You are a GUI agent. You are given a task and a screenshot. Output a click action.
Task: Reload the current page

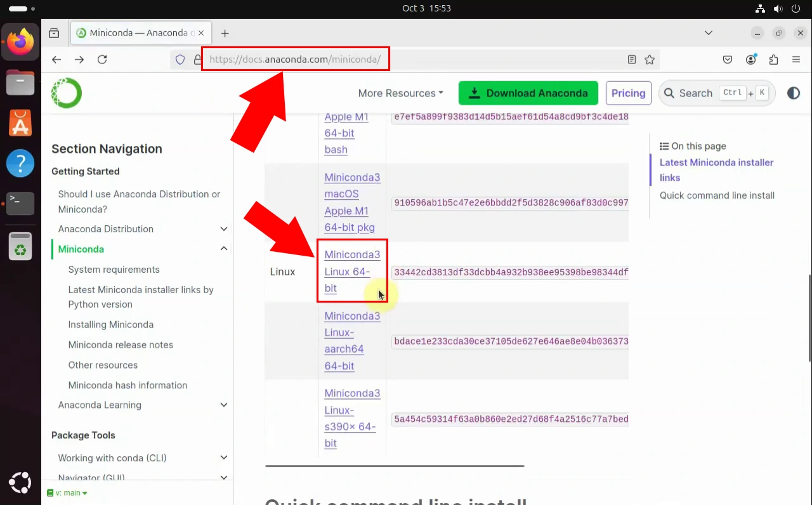click(x=102, y=60)
